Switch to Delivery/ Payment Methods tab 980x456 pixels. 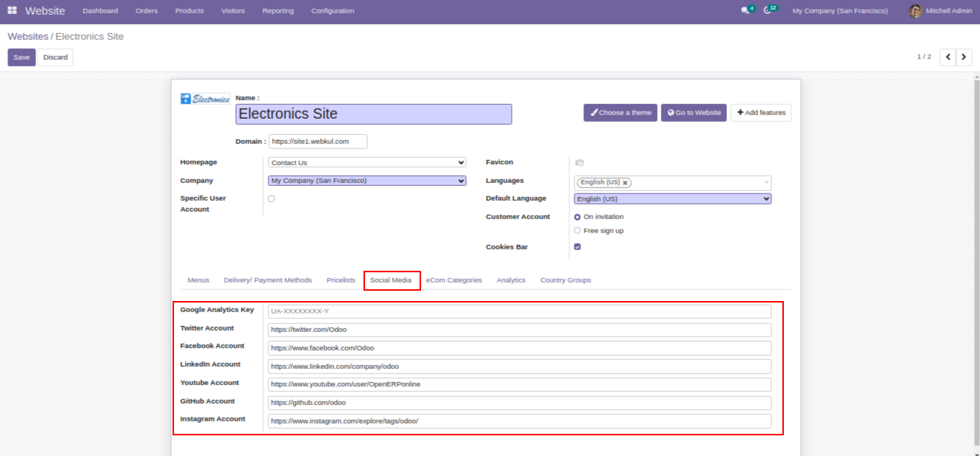(x=268, y=280)
